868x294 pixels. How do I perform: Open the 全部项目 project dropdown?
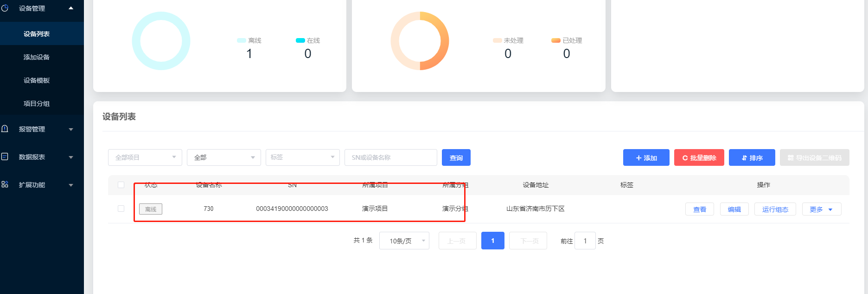145,157
